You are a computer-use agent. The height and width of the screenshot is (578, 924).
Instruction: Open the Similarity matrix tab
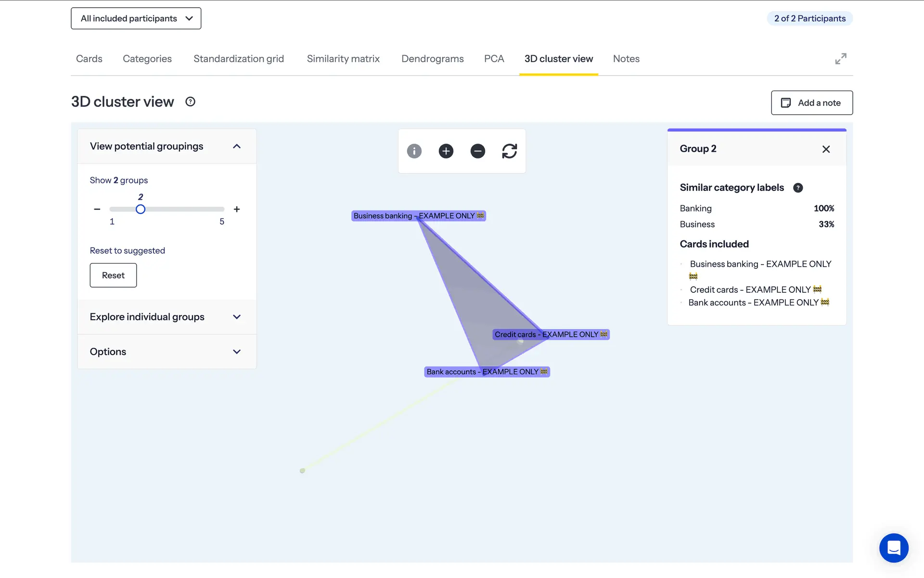pyautogui.click(x=343, y=59)
